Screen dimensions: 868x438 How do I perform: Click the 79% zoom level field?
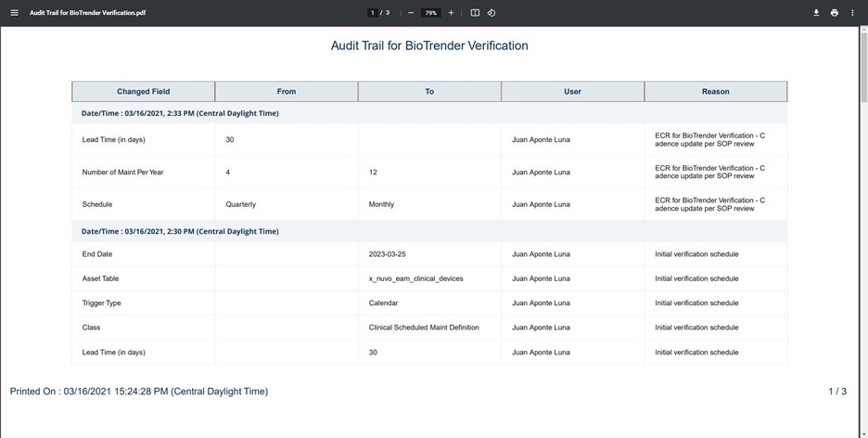coord(430,13)
